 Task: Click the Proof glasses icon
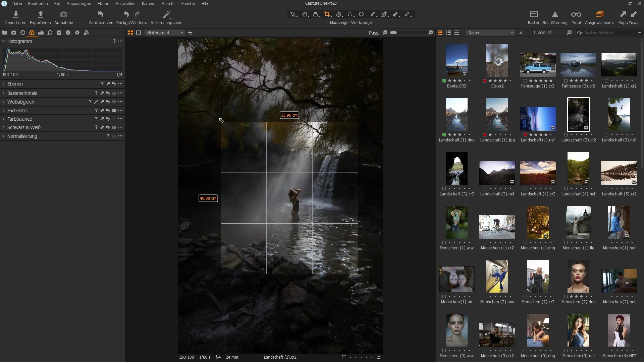coord(576,14)
